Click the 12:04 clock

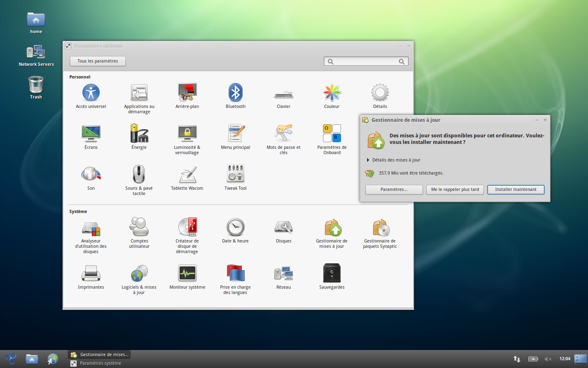(x=565, y=359)
